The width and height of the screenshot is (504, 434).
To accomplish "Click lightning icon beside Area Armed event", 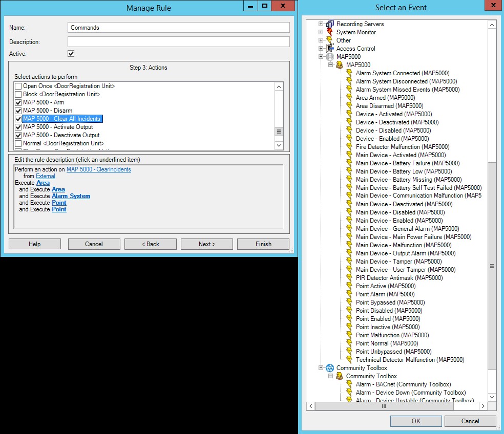I will coord(349,98).
